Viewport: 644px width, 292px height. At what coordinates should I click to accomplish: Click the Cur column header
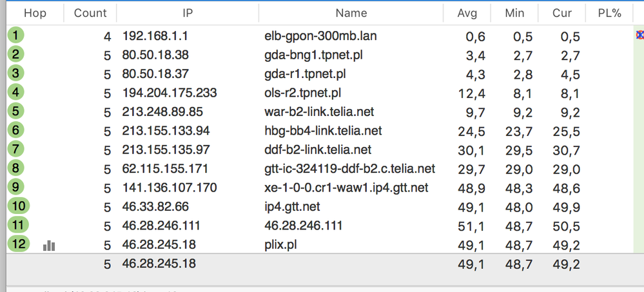click(562, 13)
